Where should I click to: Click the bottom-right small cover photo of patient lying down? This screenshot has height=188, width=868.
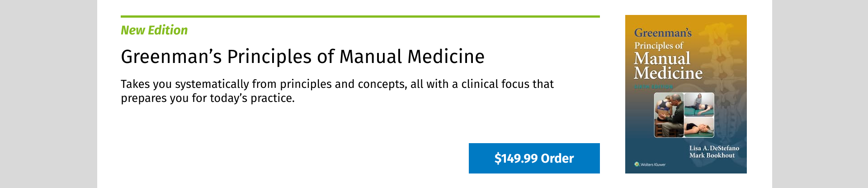point(699,127)
